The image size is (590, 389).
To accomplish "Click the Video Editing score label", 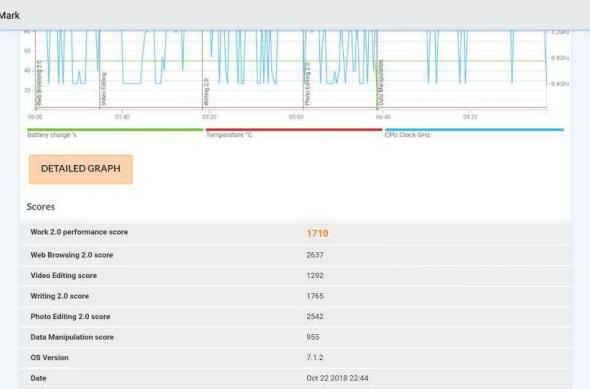I will (x=64, y=276).
